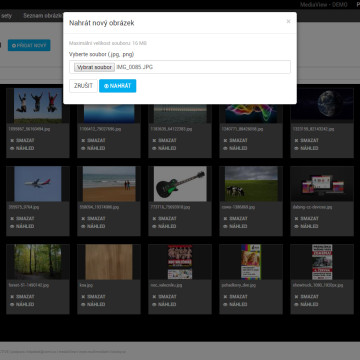Preview the airplane image via NÁHLED
This screenshot has width=360, height=360.
22,226
